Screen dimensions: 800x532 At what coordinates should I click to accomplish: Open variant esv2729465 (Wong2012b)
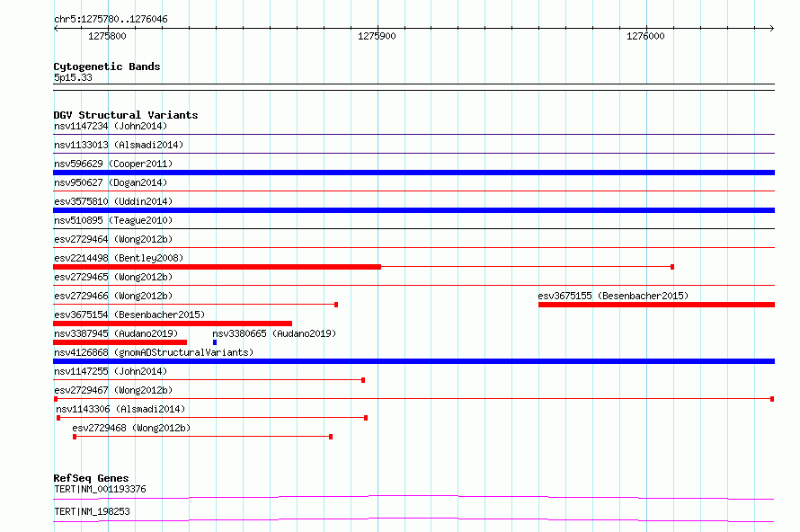point(113,277)
